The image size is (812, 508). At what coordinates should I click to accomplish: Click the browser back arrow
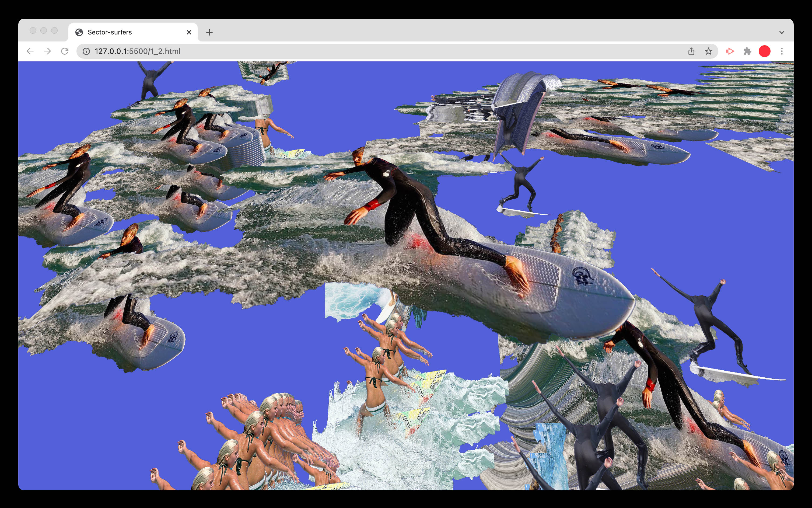click(x=30, y=51)
